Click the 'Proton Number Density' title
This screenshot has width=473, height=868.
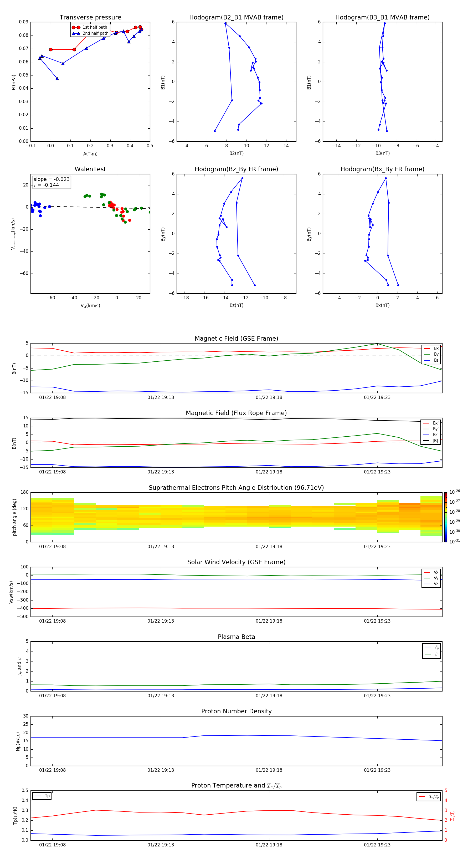(236, 711)
